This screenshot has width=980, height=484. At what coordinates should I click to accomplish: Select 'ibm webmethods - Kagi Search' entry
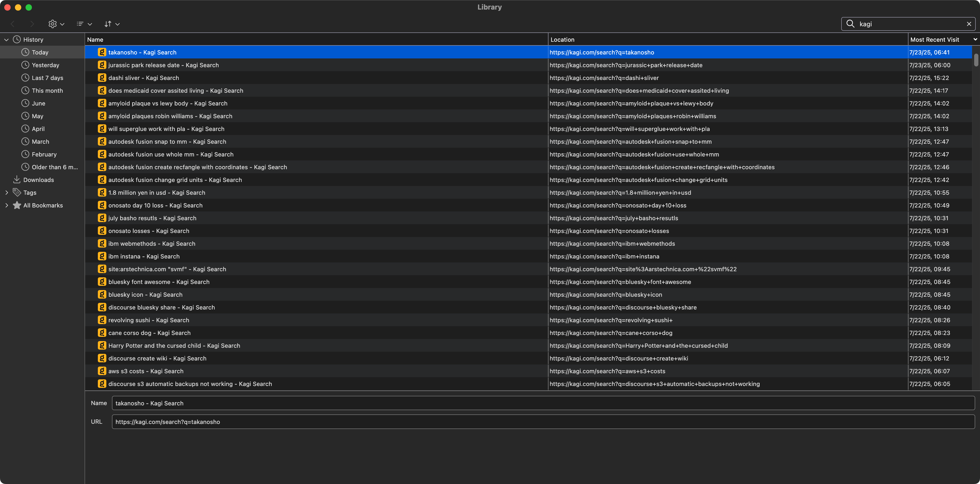(529, 243)
